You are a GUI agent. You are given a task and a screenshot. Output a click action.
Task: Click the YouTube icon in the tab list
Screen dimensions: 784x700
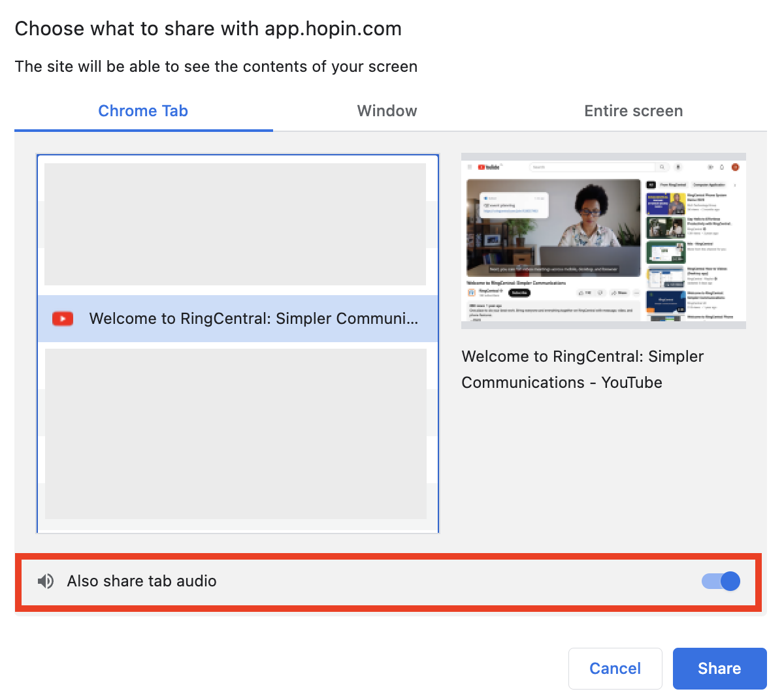[63, 319]
